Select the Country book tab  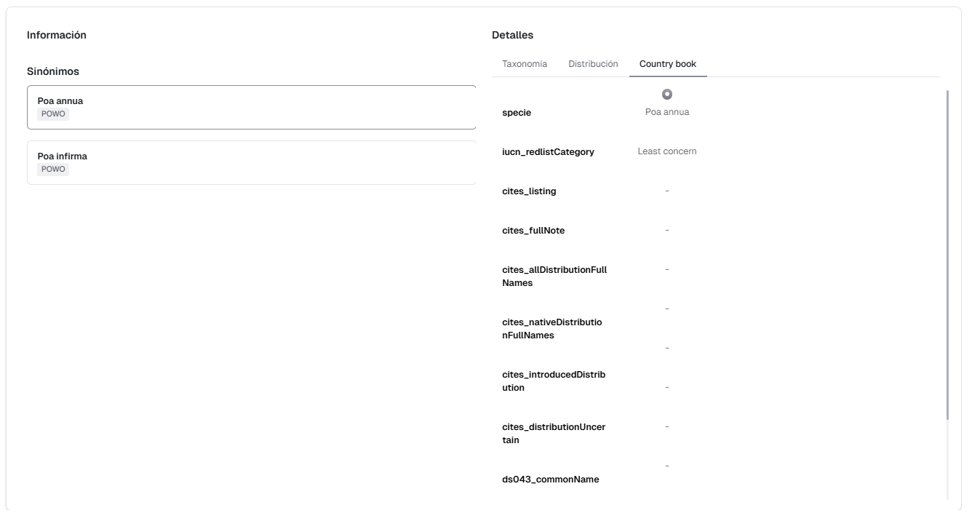[x=667, y=64]
